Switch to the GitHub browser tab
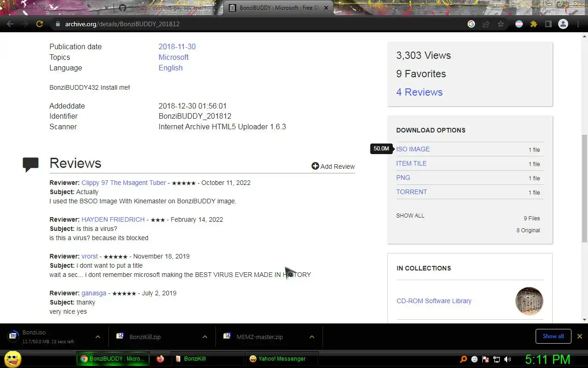Screen dimensions: 588x368 pos(168,8)
